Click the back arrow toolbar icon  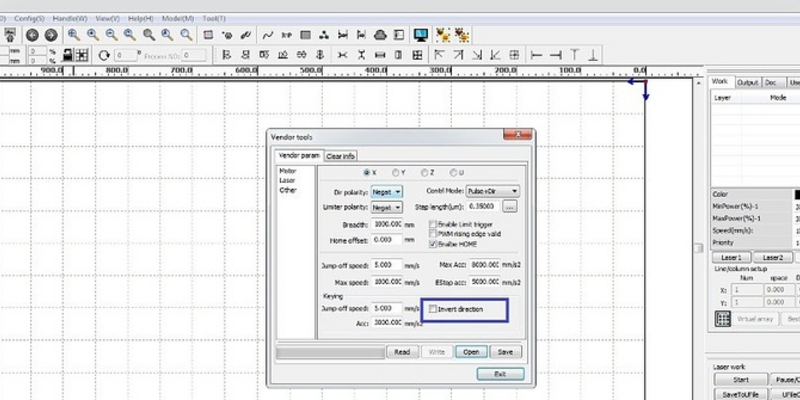(31, 35)
